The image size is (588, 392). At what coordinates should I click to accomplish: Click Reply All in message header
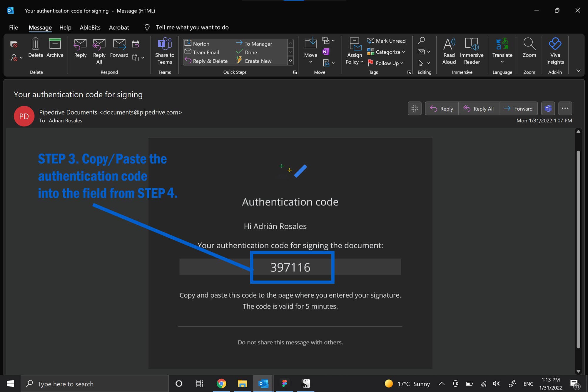coord(479,109)
